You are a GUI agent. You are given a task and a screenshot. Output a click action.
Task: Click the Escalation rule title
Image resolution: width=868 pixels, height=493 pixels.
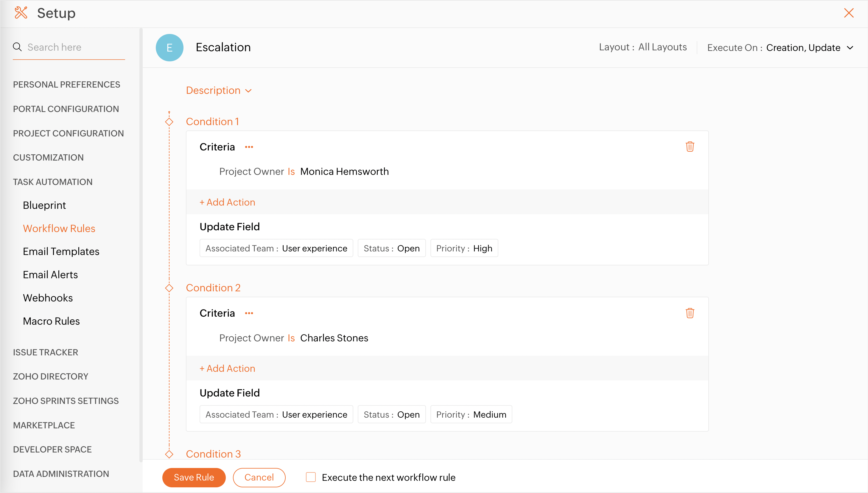[x=223, y=47]
